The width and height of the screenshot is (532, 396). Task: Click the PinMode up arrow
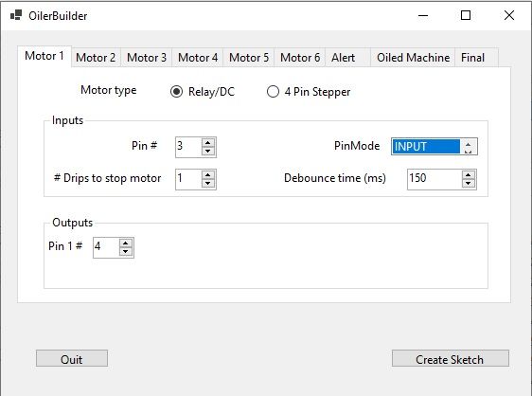[x=469, y=143]
